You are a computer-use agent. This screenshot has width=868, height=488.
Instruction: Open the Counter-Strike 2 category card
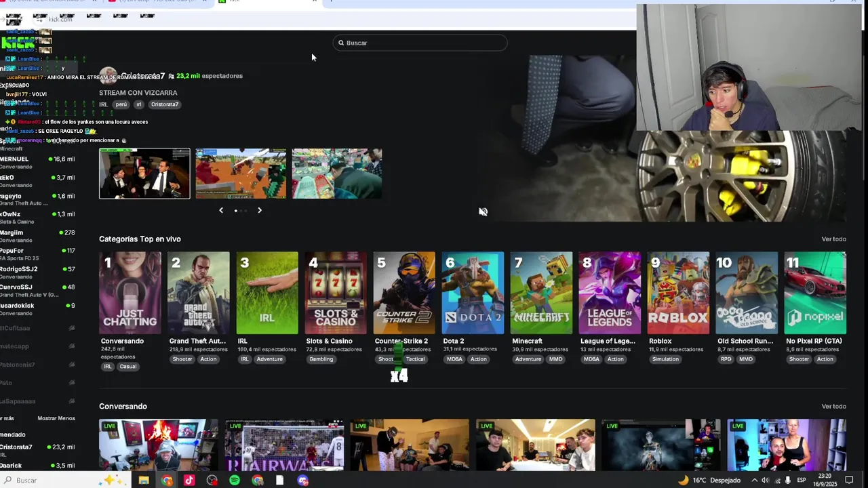[x=404, y=293]
